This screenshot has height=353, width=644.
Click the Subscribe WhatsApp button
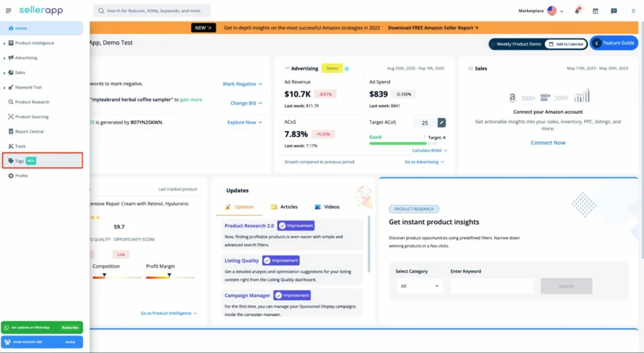(x=70, y=328)
